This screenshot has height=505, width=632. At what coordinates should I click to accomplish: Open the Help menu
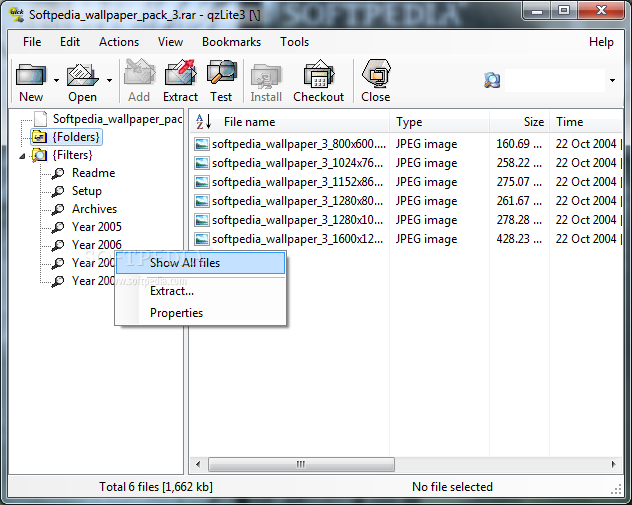coord(601,42)
